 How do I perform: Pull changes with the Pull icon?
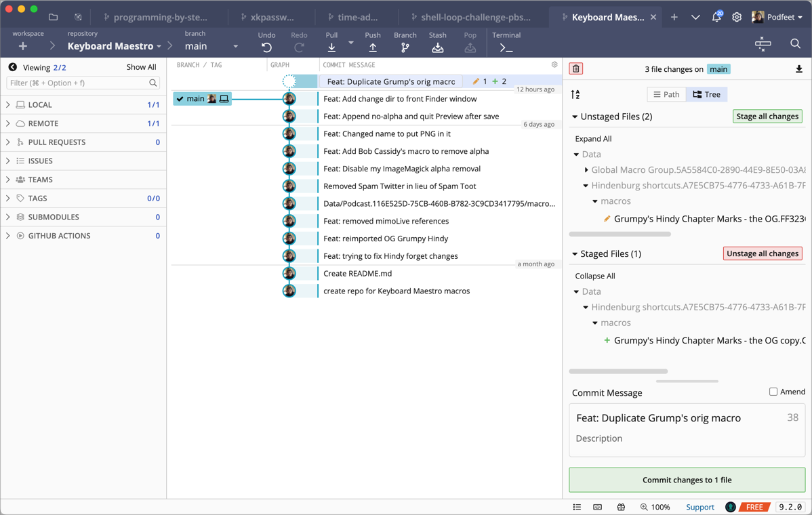[x=331, y=47]
